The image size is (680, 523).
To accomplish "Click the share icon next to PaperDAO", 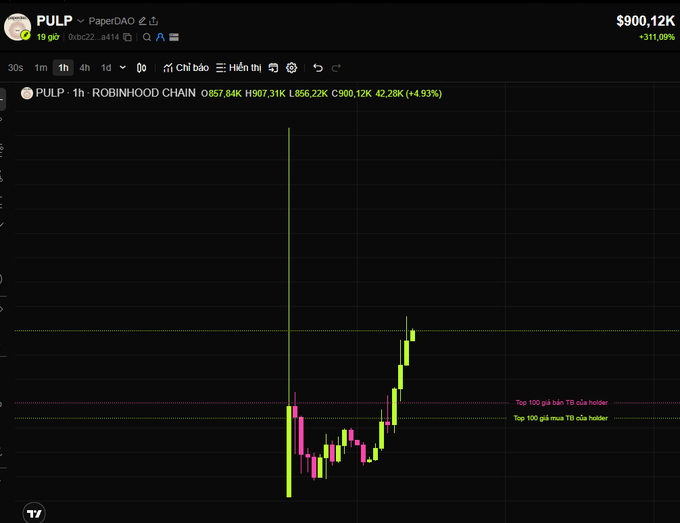I will coord(154,21).
